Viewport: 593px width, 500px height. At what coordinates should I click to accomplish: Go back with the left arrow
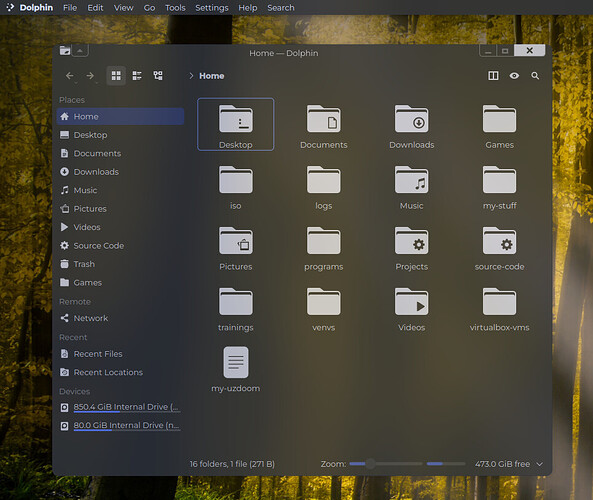[x=70, y=76]
